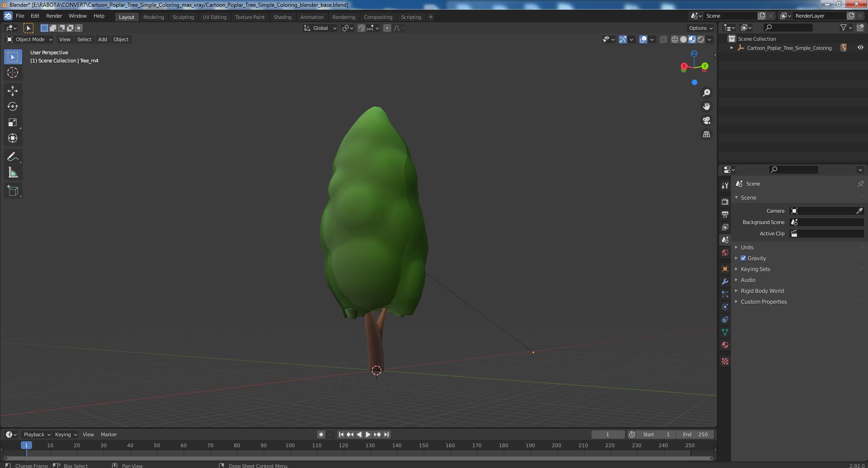868x468 pixels.
Task: Switch to the Modeling workspace tab
Action: [153, 17]
